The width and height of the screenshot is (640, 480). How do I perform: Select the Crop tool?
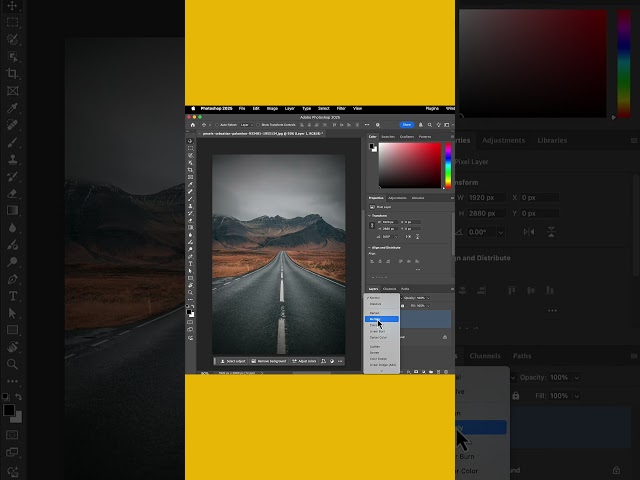tap(190, 170)
